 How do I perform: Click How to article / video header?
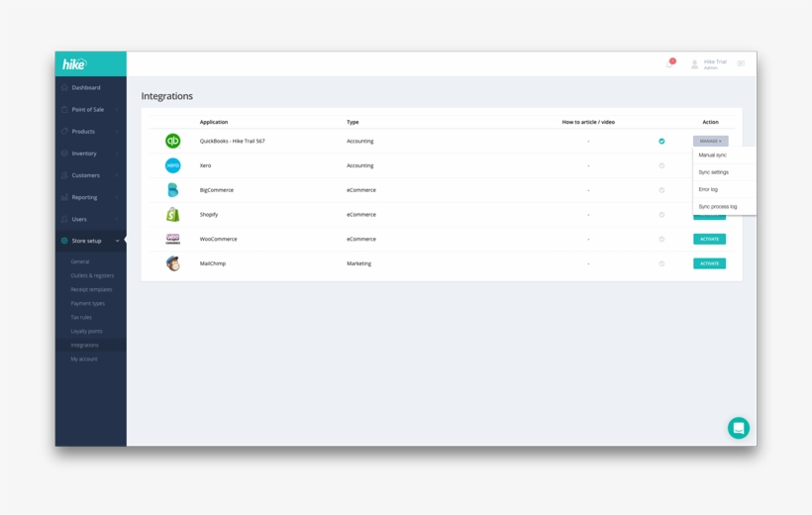[588, 122]
